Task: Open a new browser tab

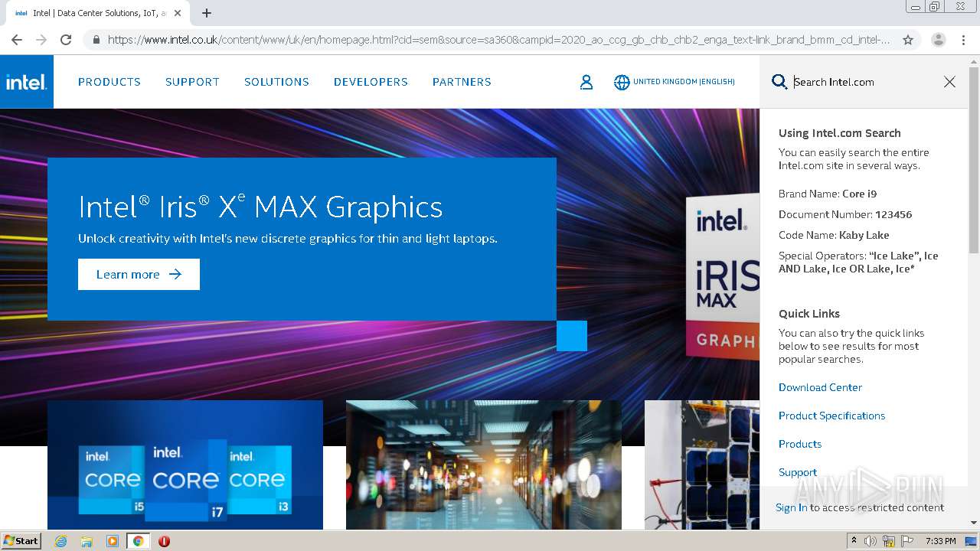Action: click(207, 13)
